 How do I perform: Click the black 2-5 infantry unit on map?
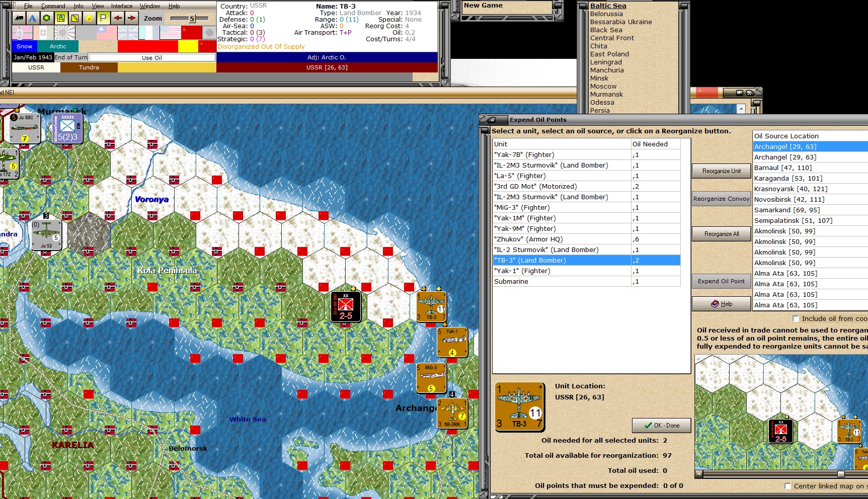tap(346, 307)
